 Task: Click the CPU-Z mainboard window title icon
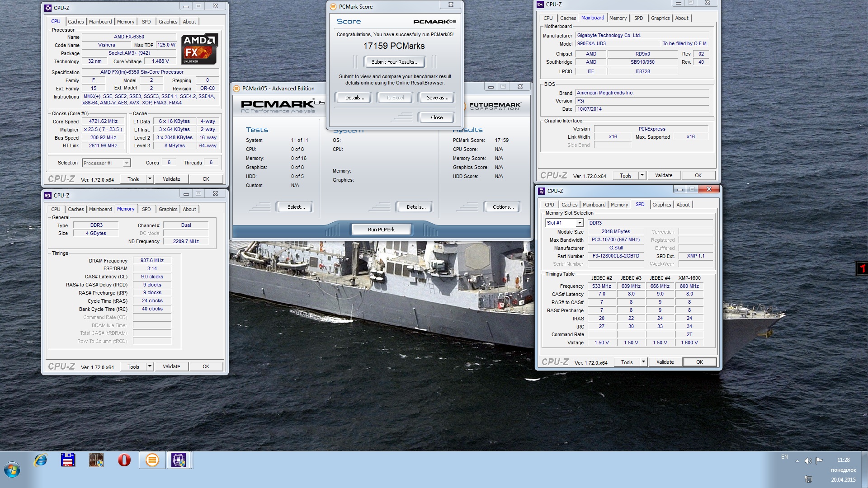pyautogui.click(x=540, y=5)
